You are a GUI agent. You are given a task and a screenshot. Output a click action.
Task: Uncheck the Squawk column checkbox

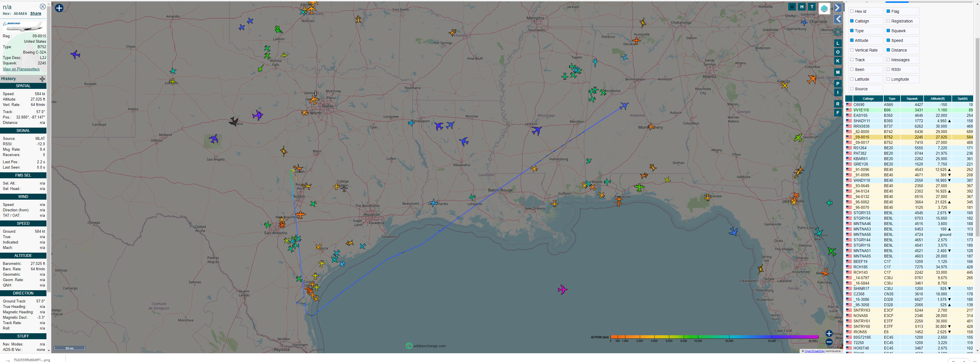coord(888,31)
